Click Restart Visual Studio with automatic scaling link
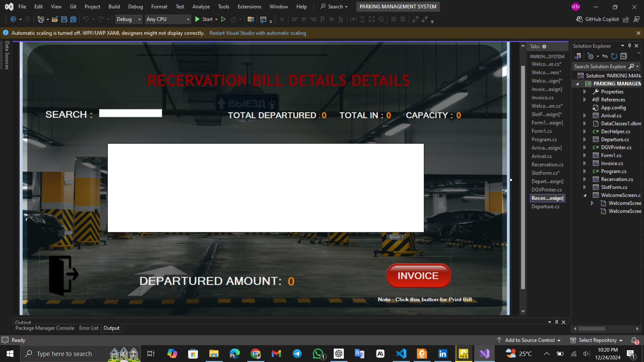This screenshot has height=362, width=644. pyautogui.click(x=257, y=33)
